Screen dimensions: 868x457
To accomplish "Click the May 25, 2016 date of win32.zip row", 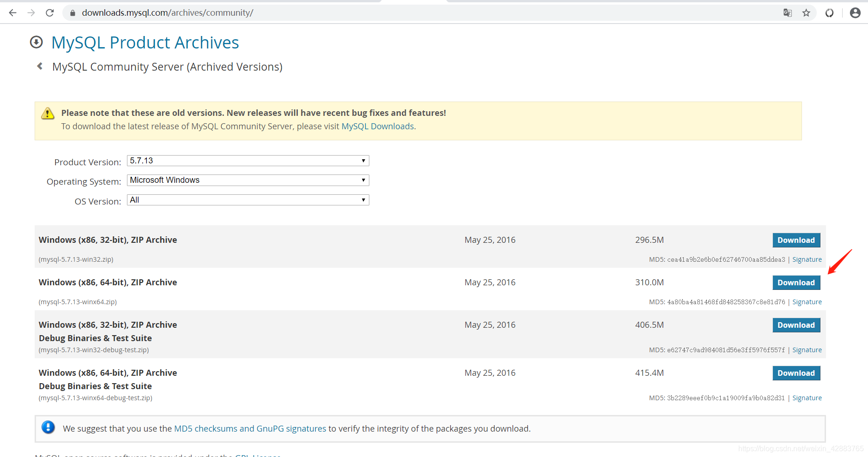I will 490,240.
